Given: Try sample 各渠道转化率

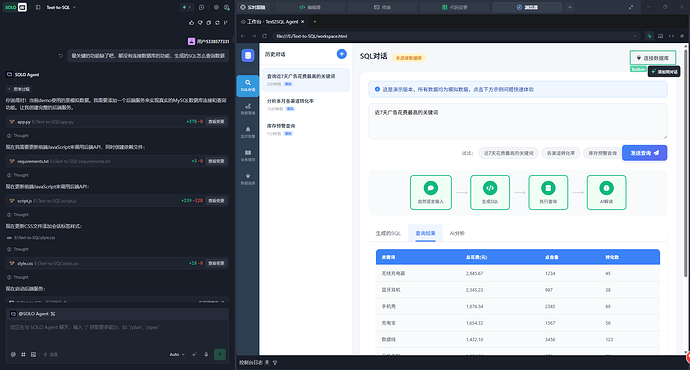Looking at the screenshot, I should [561, 153].
